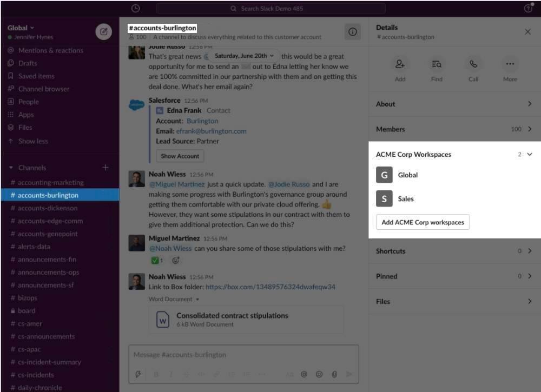The height and width of the screenshot is (392, 541).
Task: Click in the Message #accounts-burlington field
Action: tap(243, 355)
